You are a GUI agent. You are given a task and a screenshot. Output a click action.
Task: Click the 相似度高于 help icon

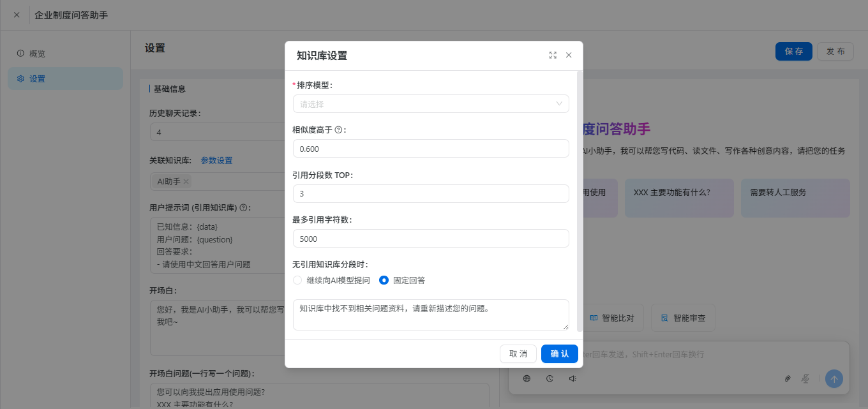(338, 130)
